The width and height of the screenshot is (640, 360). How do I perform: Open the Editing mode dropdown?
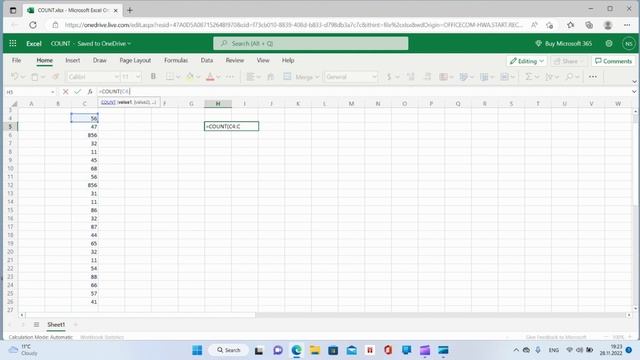tap(526, 61)
